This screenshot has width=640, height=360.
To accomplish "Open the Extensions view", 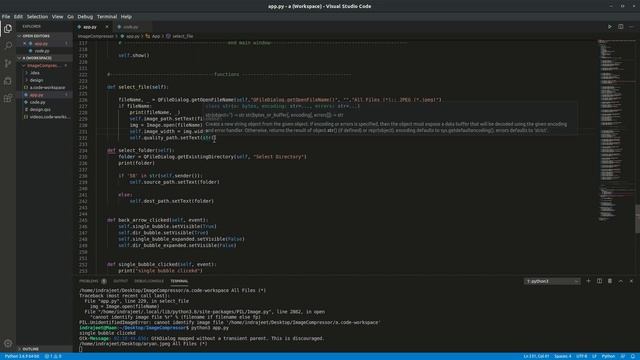I will 8,98.
